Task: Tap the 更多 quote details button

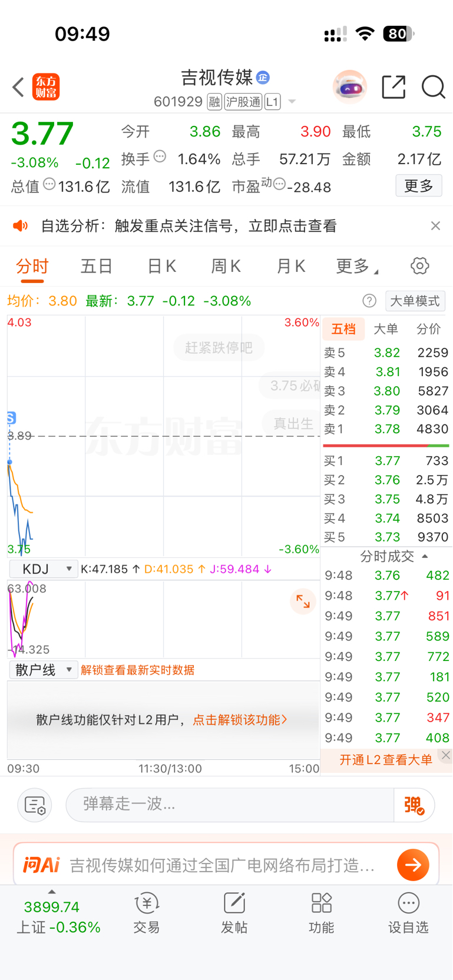Action: [x=419, y=186]
